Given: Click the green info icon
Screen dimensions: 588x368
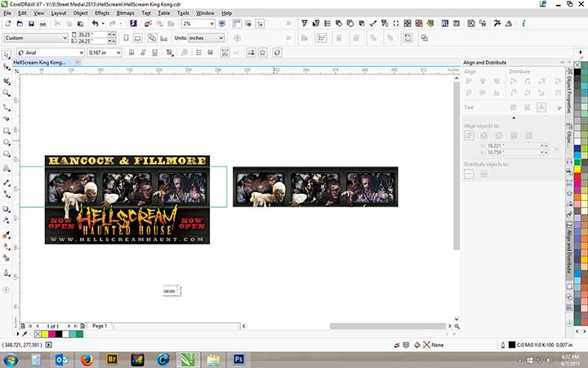Looking at the screenshot, I should [x=523, y=24].
